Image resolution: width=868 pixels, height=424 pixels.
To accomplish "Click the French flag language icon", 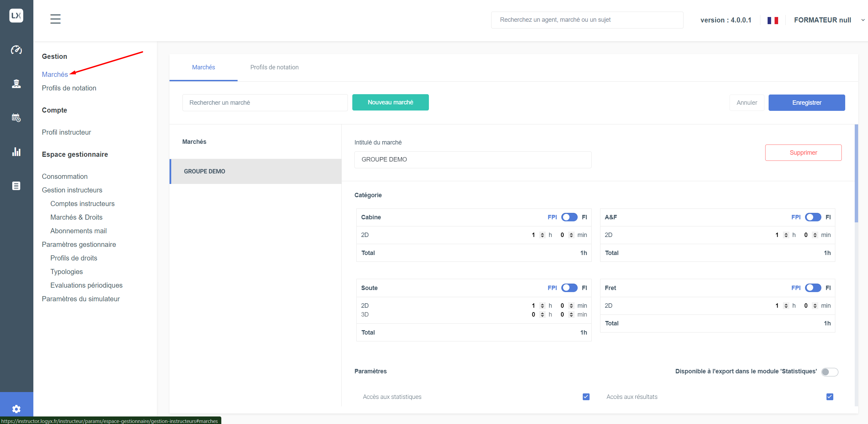I will (x=773, y=20).
